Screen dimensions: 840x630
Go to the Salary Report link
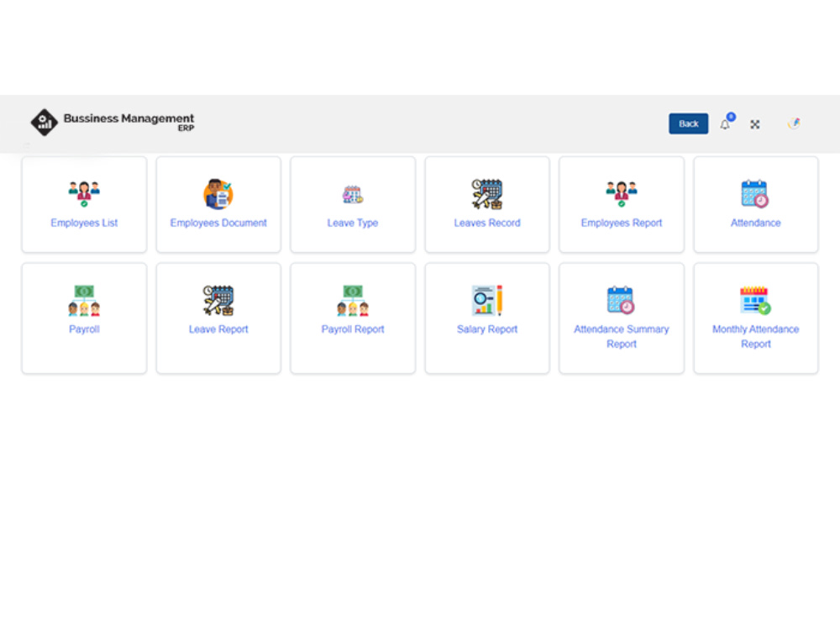click(487, 329)
